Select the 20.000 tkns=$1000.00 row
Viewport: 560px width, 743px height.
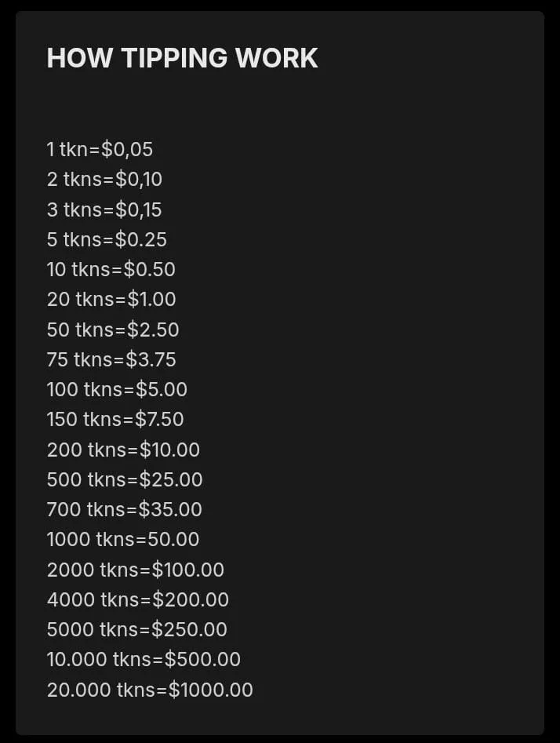(150, 690)
